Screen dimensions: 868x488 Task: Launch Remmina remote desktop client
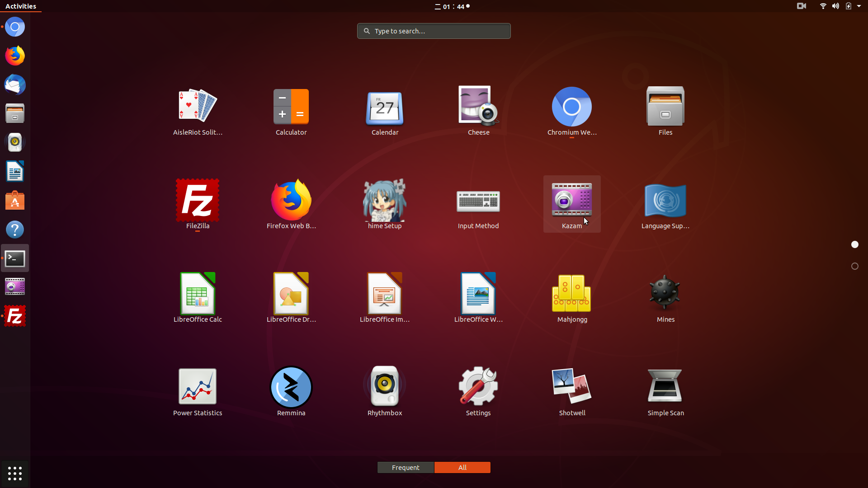point(291,391)
